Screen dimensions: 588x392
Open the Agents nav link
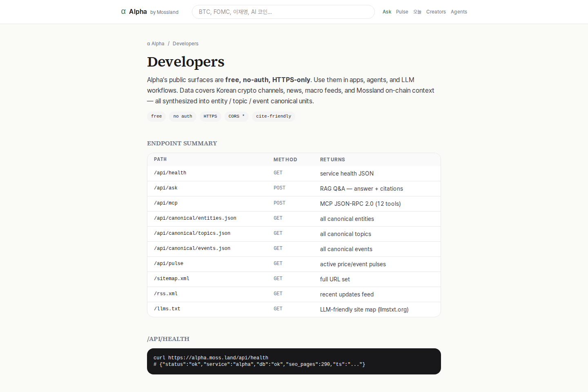(459, 12)
